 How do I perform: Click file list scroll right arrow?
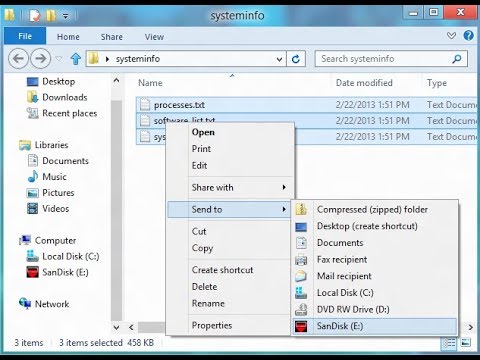470,327
